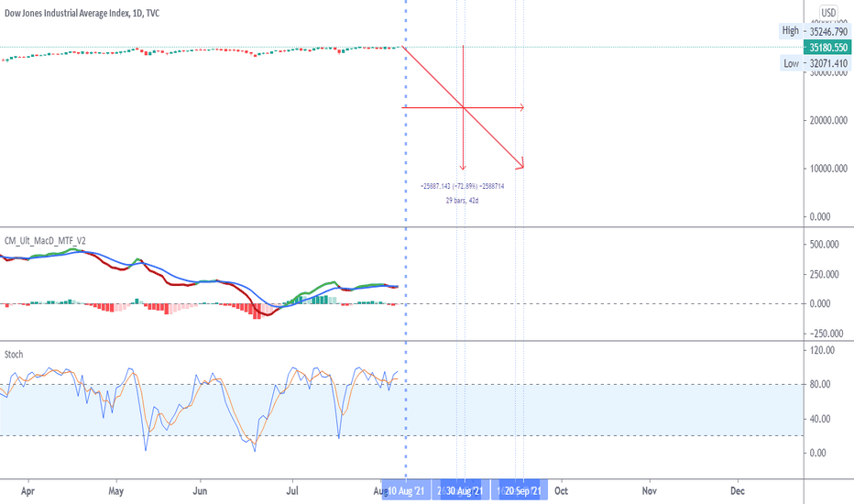
Task: Click the Jun label on time axis
Action: click(x=200, y=491)
